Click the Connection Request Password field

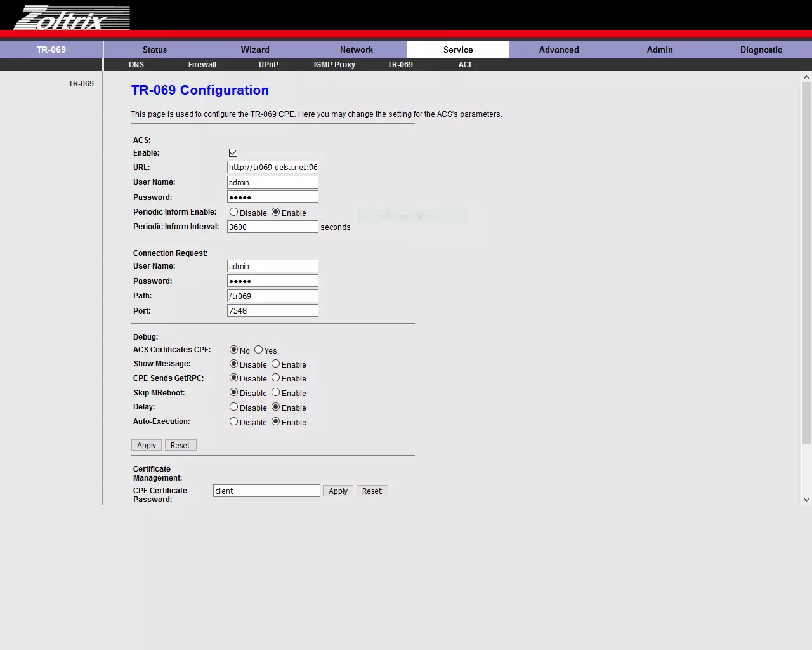(273, 281)
